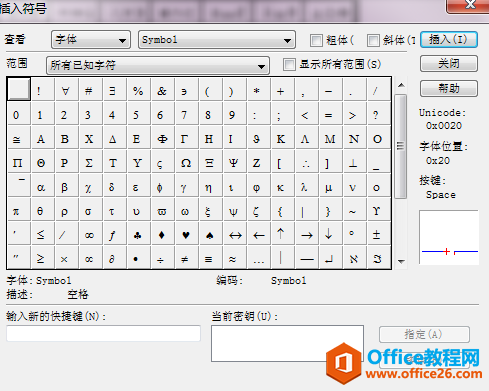Viewport: 489px width, 391px height.
Task: Click the symbol preview pane
Action: click(449, 237)
